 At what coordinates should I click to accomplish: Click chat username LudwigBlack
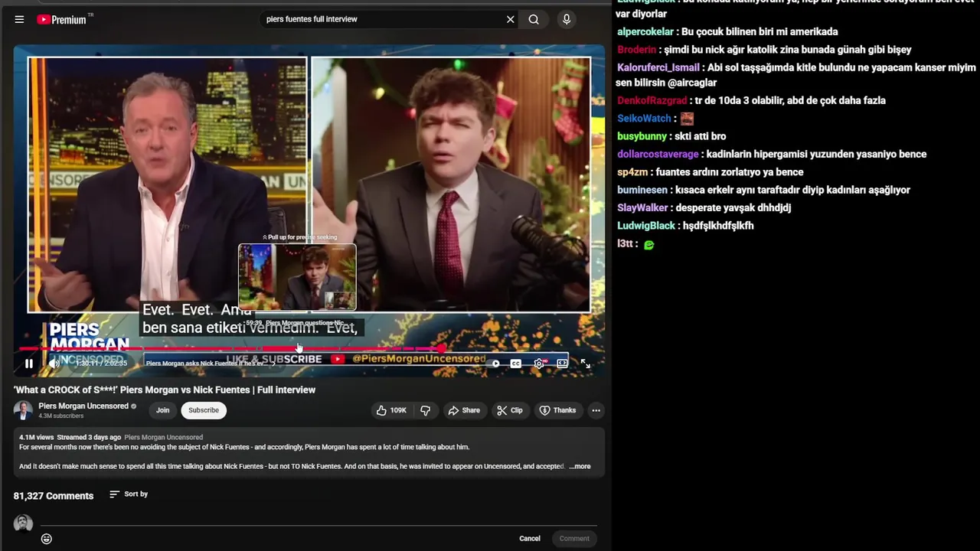[646, 226]
